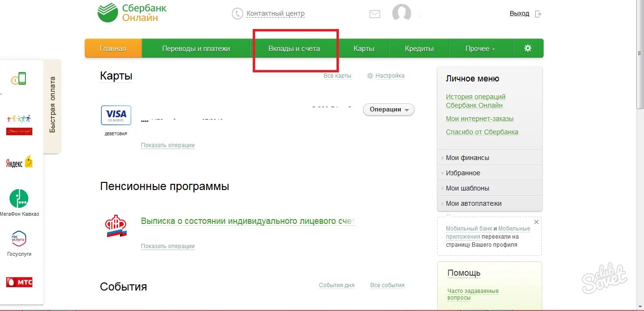Click the Выход link
644x311 pixels.
[519, 14]
